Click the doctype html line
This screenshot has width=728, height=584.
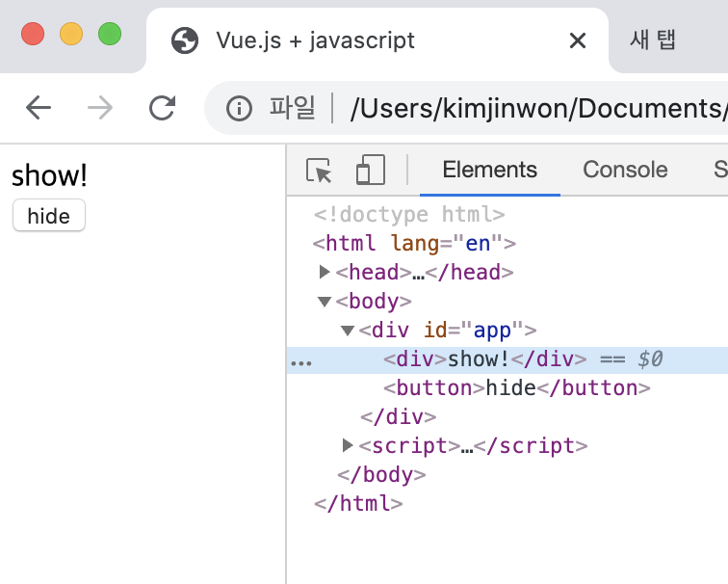pyautogui.click(x=409, y=215)
